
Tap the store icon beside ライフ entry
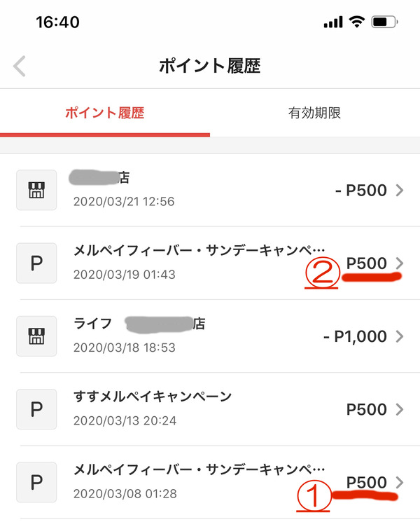[36, 336]
